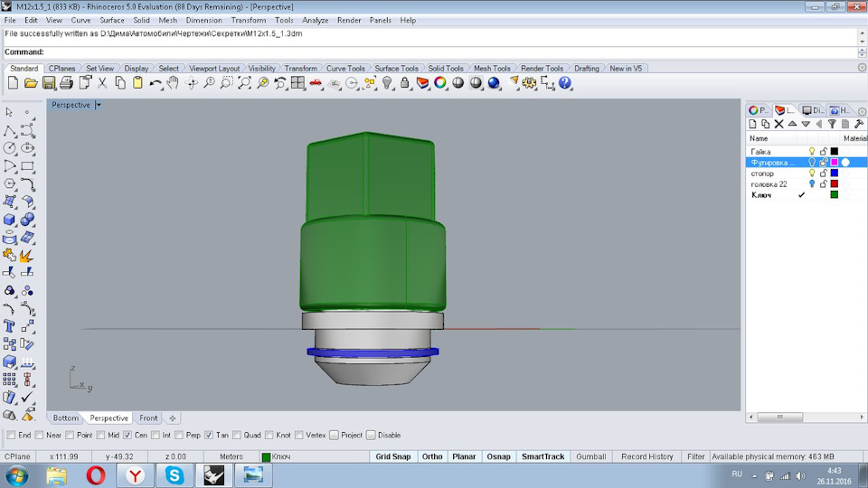
Task: Toggle Grid Snap in status bar
Action: (393, 457)
